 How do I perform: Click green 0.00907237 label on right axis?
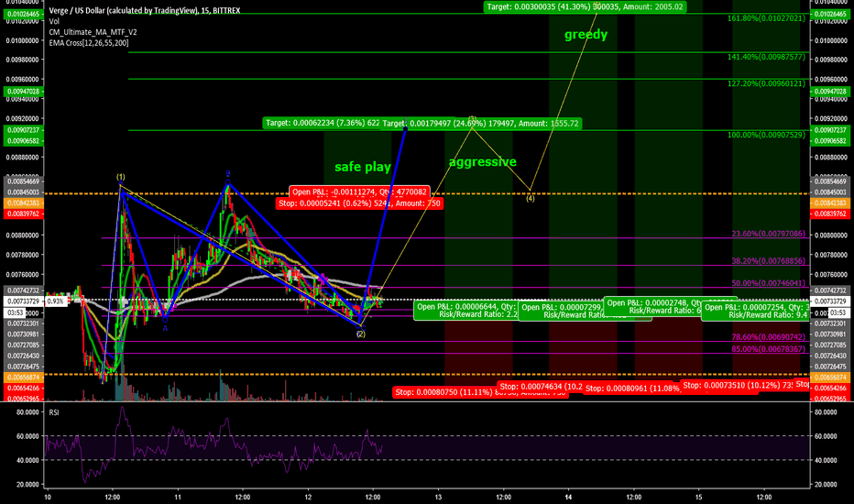pyautogui.click(x=830, y=130)
